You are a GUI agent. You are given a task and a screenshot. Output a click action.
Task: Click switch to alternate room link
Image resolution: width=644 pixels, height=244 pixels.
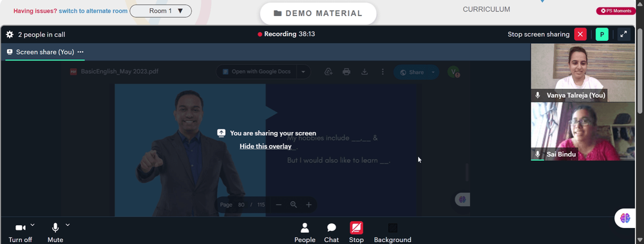point(93,11)
